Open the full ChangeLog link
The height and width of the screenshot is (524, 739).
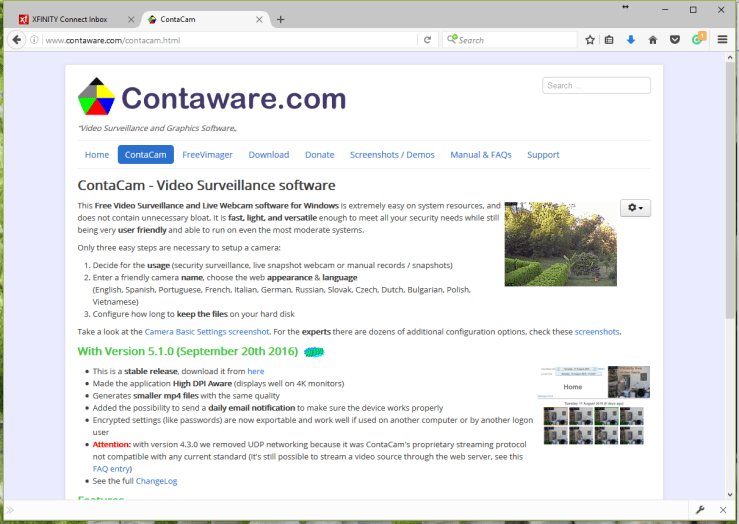tap(155, 481)
